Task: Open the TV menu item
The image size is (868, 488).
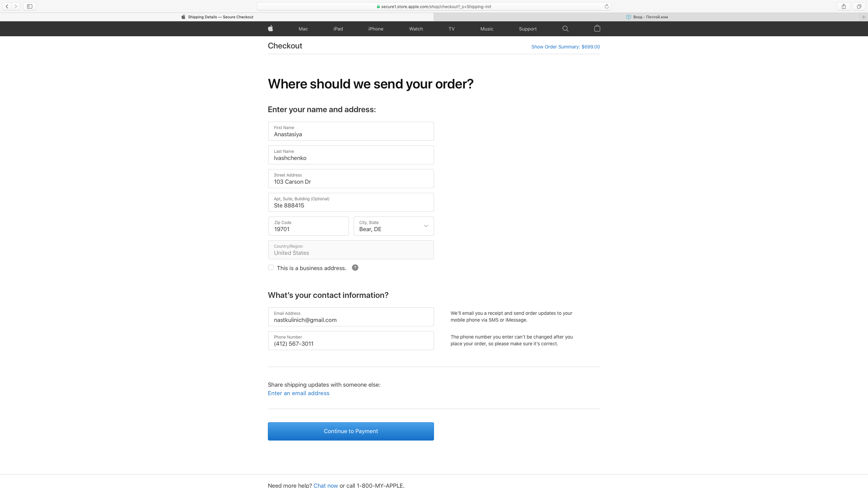Action: (451, 29)
